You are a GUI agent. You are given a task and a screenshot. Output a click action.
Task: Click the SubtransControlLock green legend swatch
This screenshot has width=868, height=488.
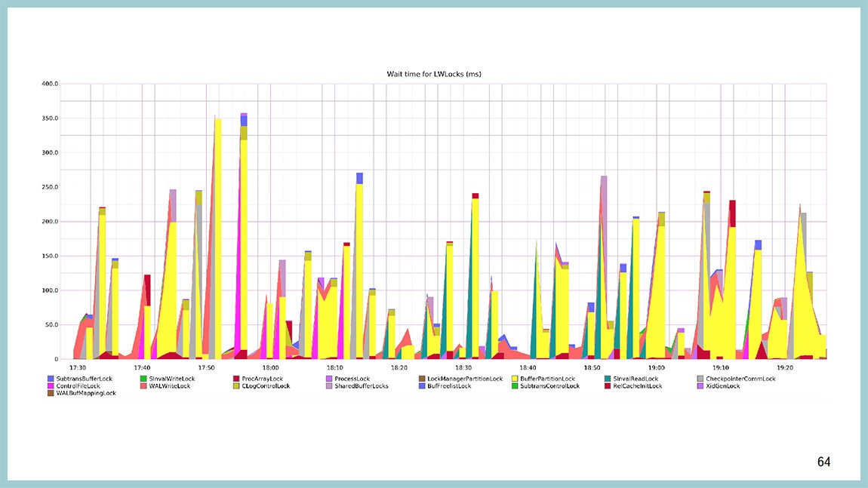pos(515,386)
